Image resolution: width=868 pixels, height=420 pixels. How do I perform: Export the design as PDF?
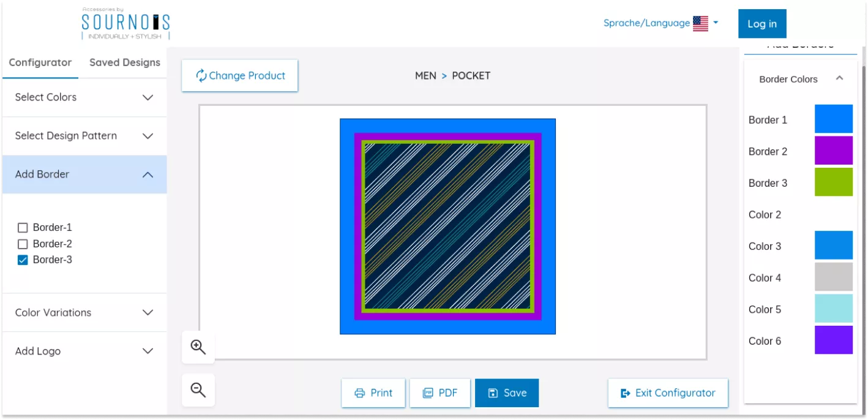pyautogui.click(x=440, y=393)
